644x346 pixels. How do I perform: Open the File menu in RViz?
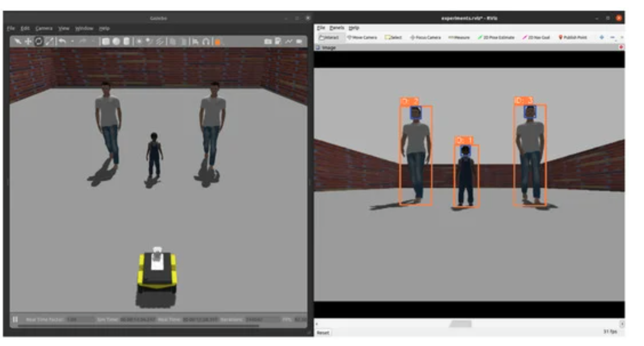coord(321,28)
